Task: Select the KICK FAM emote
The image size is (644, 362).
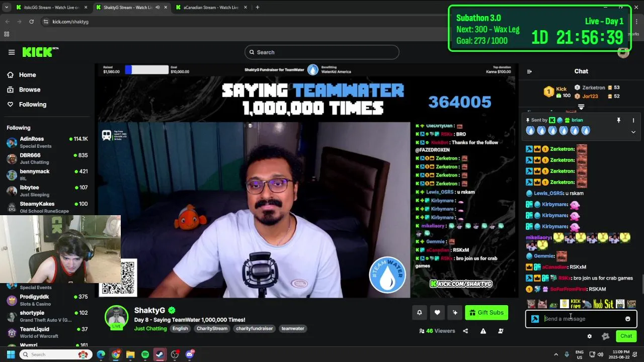Action: pos(576,304)
